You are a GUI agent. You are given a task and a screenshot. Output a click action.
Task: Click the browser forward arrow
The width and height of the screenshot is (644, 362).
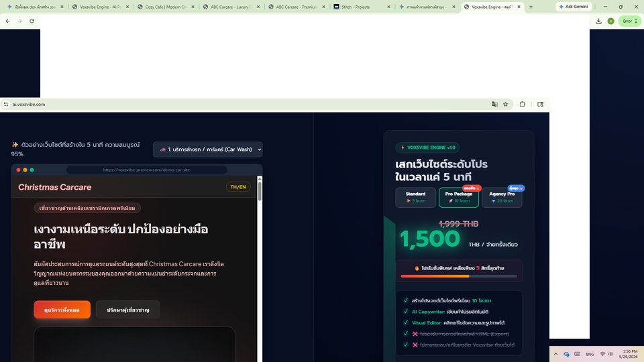(19, 21)
